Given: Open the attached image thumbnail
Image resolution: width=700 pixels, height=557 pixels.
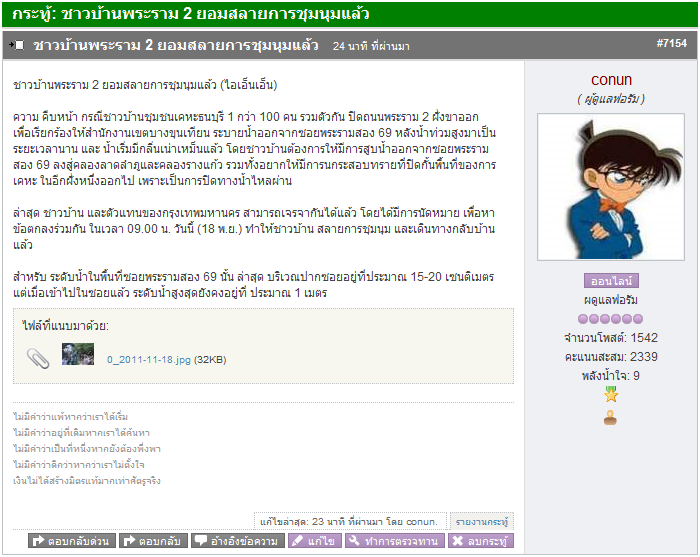Looking at the screenshot, I should tap(78, 354).
